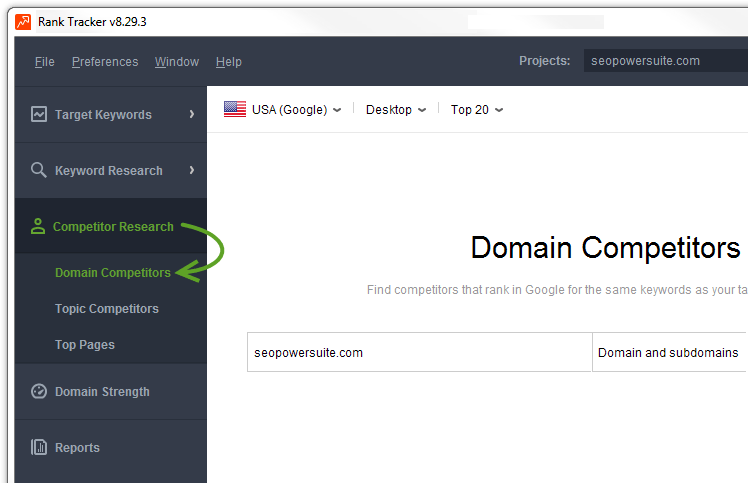Click the Reports document icon
The height and width of the screenshot is (483, 748).
point(39,447)
